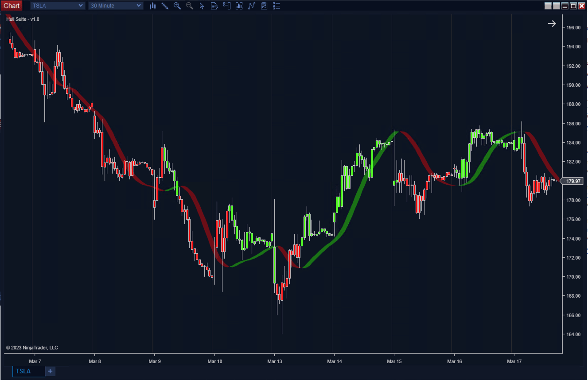Select the cursor pointer tool
Viewport: 588px width, 380px height.
pos(202,6)
